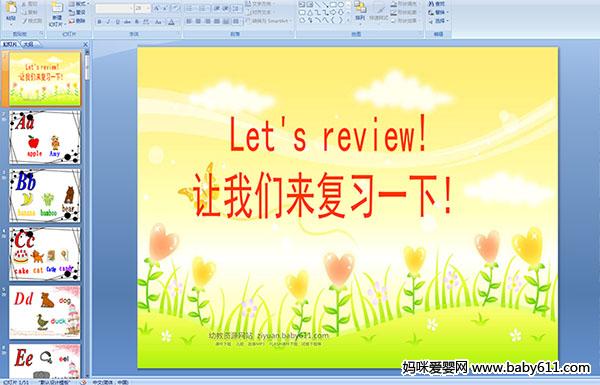Switch to the Outline pane tab
This screenshot has height=385, width=600.
(29, 44)
